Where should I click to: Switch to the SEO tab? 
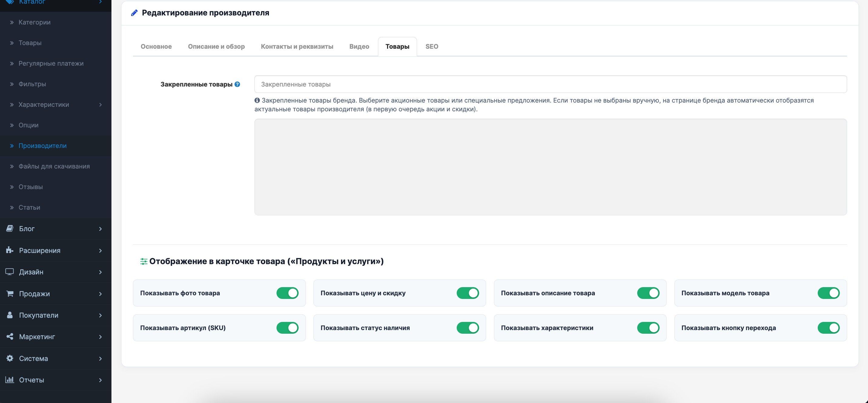tap(432, 47)
